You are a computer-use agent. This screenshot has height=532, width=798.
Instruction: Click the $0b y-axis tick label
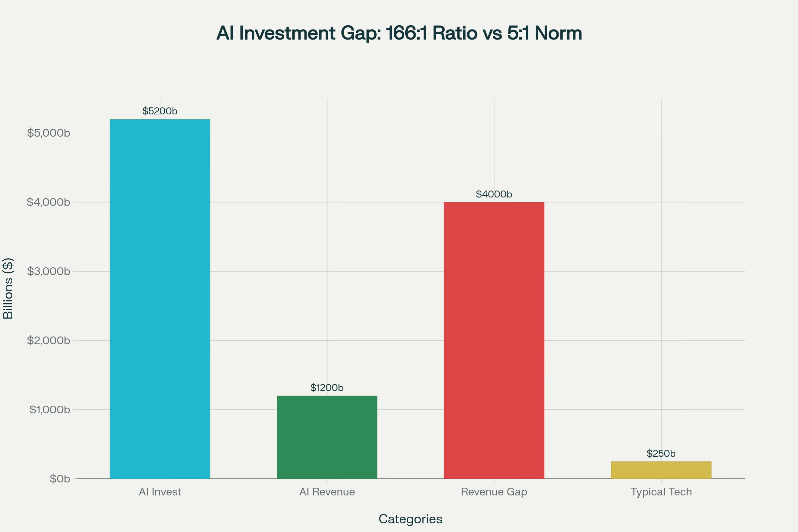(x=60, y=479)
